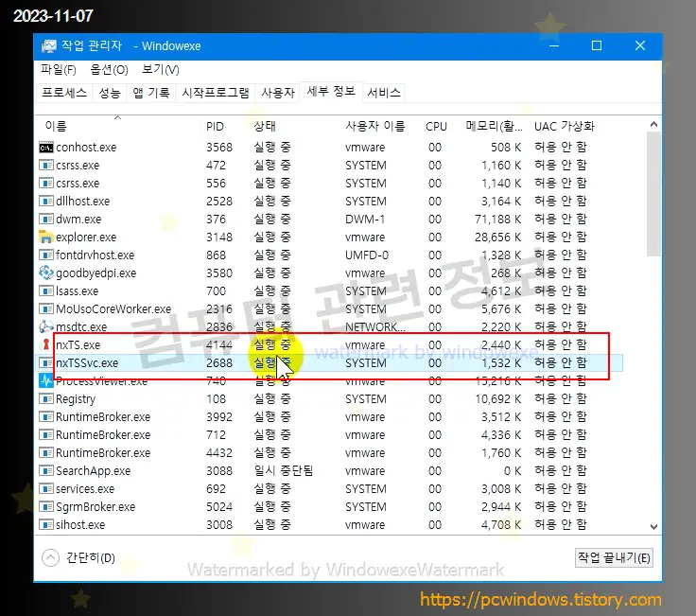Click the scrollbar up arrow
The width and height of the screenshot is (696, 616).
point(653,124)
